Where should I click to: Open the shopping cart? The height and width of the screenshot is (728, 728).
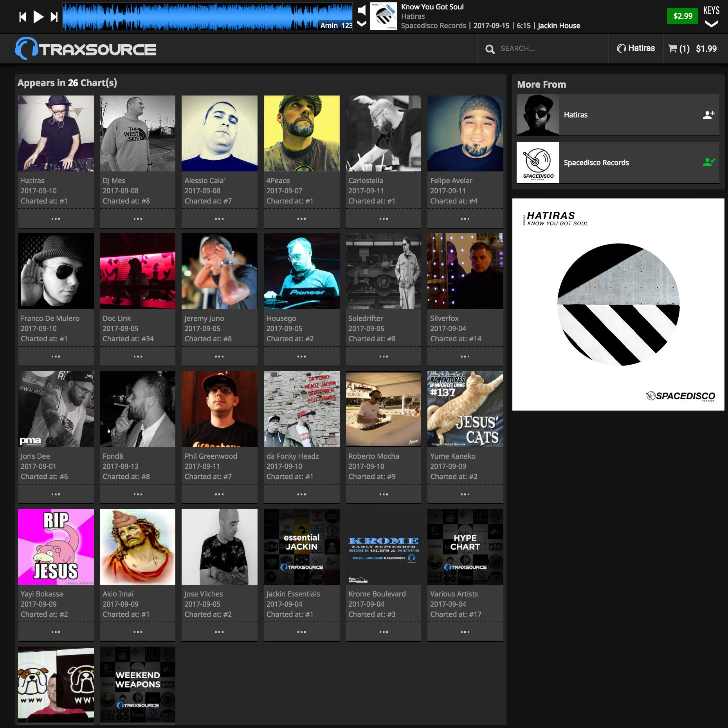click(x=692, y=49)
